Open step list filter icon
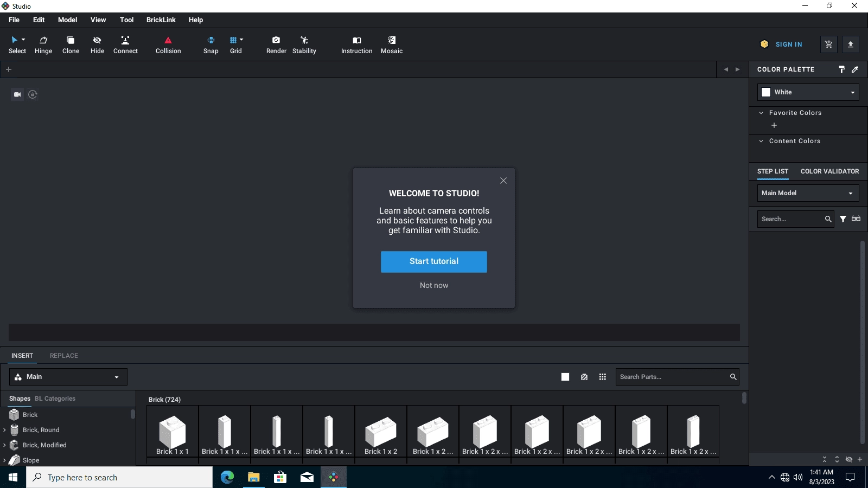The height and width of the screenshot is (488, 868). (x=843, y=219)
